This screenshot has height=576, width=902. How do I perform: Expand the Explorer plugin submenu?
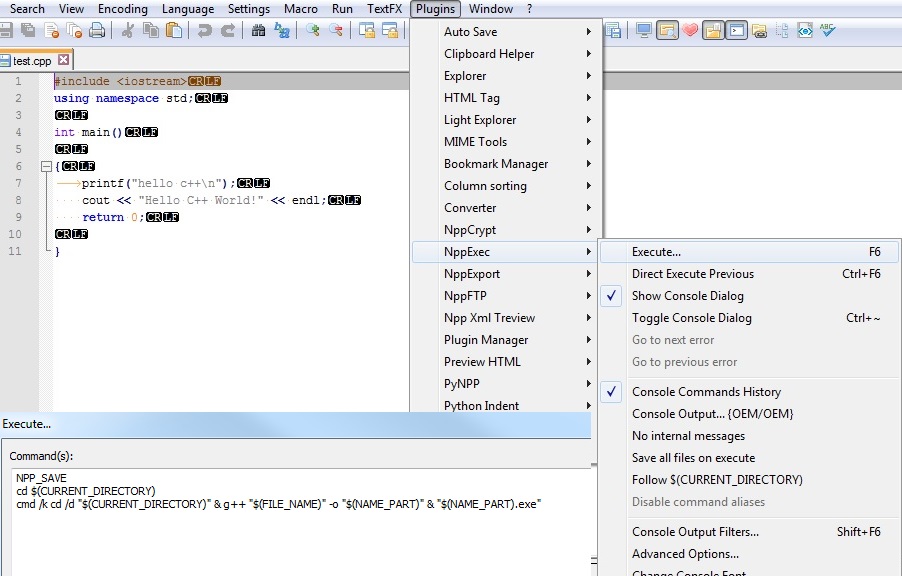click(x=506, y=76)
